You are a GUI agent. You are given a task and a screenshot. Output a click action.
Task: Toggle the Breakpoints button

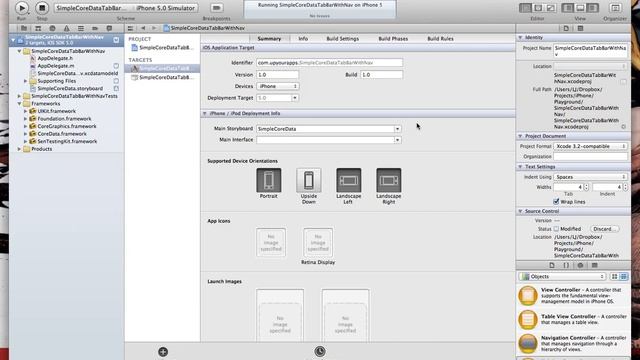pyautogui.click(x=216, y=8)
